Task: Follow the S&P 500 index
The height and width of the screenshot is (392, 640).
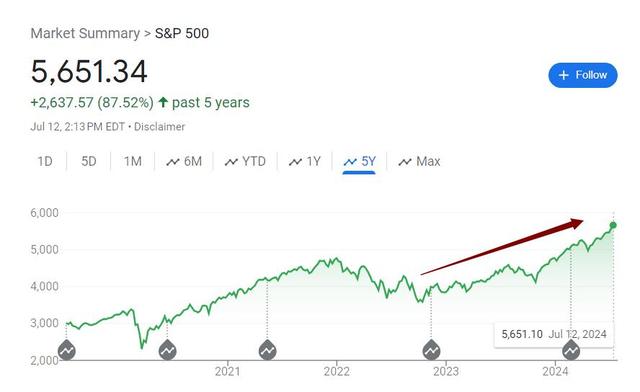Action: coord(583,75)
